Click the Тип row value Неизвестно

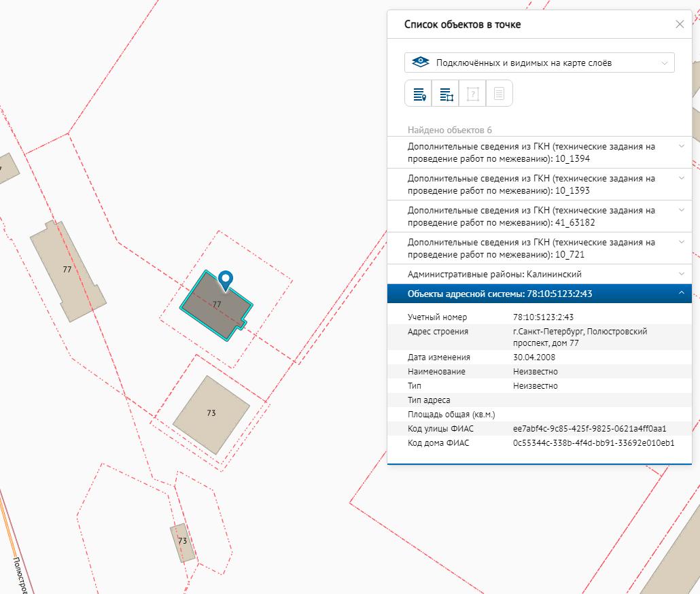(536, 386)
